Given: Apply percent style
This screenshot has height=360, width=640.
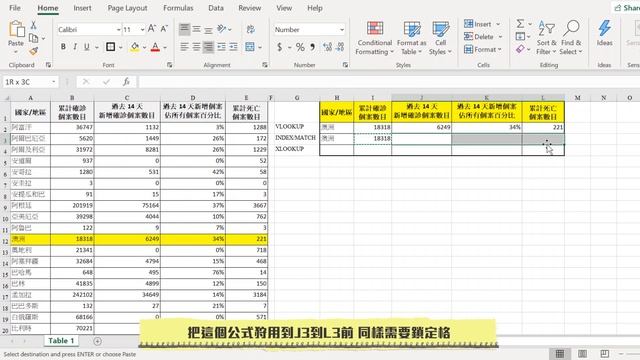Looking at the screenshot, I should coord(300,47).
